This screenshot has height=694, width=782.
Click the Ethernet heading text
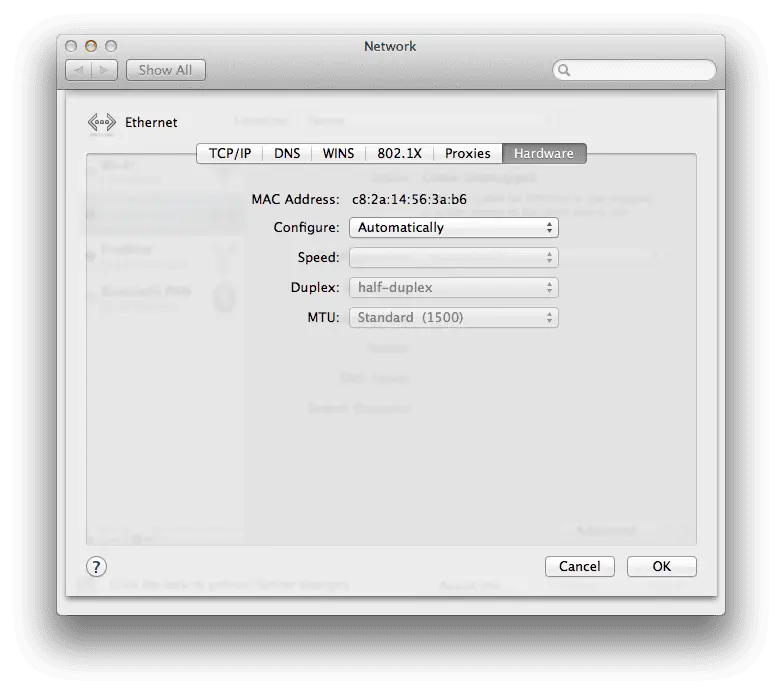[151, 122]
